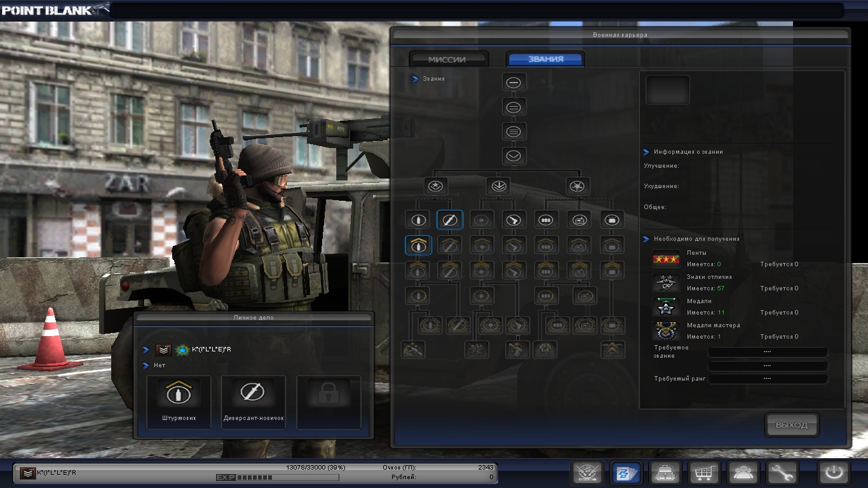
Task: Open the PB cards military career menu
Action: [626, 473]
